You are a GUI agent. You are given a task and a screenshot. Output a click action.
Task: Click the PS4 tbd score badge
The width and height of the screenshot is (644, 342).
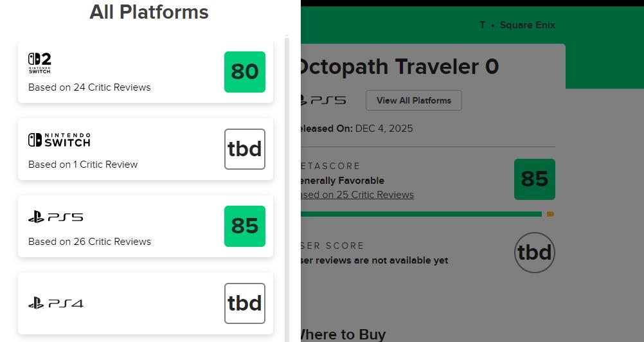click(245, 303)
